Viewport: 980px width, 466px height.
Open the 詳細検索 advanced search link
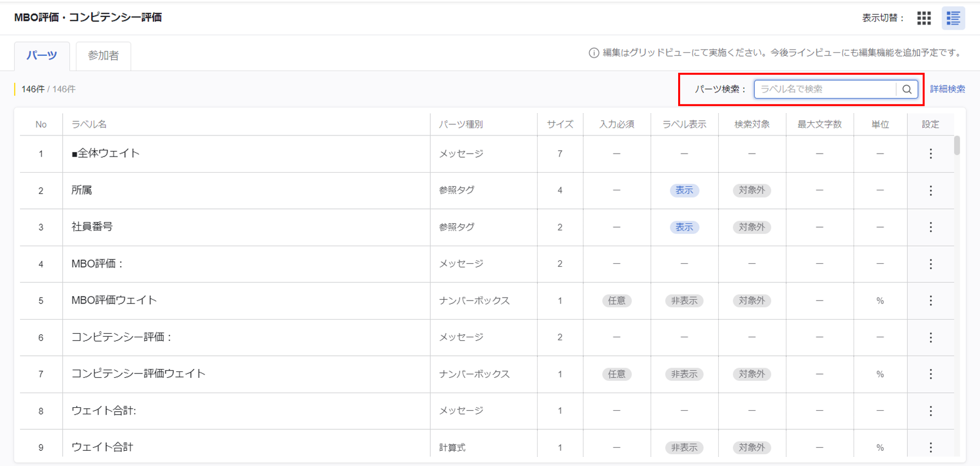947,89
